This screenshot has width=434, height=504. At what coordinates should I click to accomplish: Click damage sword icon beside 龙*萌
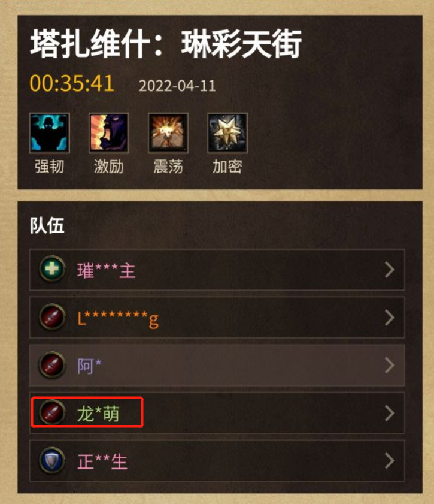click(x=52, y=412)
